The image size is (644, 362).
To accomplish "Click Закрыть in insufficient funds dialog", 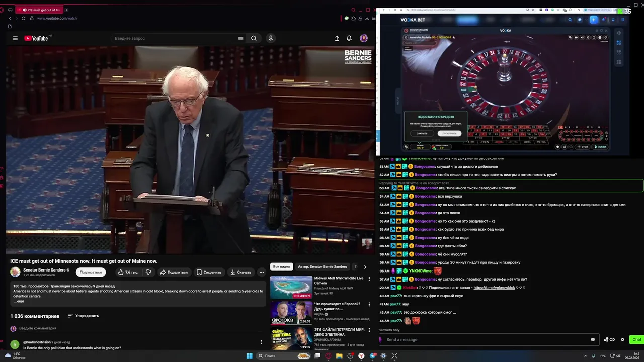I will click(x=422, y=133).
